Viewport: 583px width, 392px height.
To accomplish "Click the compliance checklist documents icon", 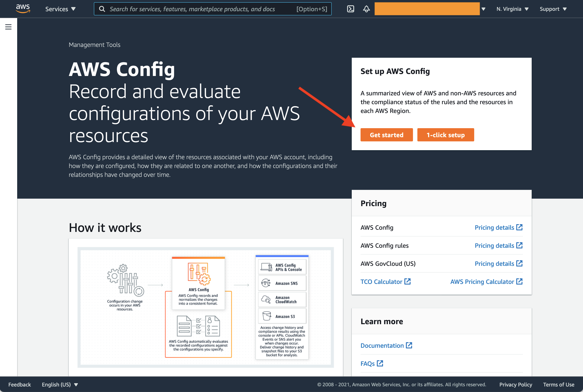I will (x=198, y=326).
